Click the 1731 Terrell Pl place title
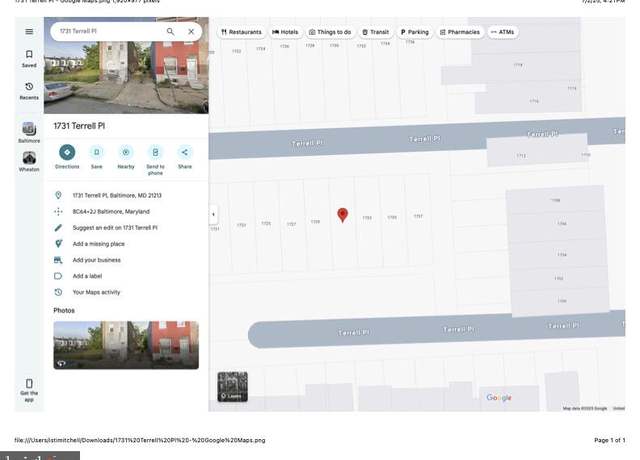 click(x=79, y=126)
